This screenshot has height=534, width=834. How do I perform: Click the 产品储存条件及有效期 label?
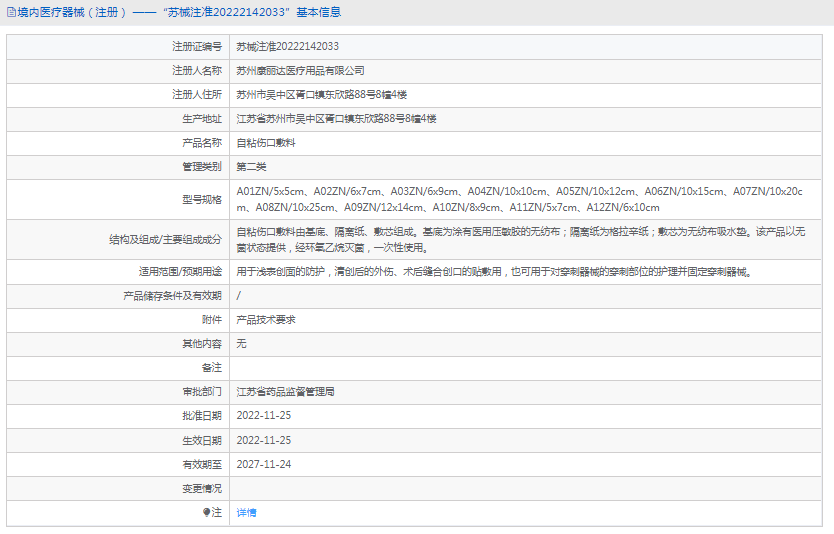[172, 296]
